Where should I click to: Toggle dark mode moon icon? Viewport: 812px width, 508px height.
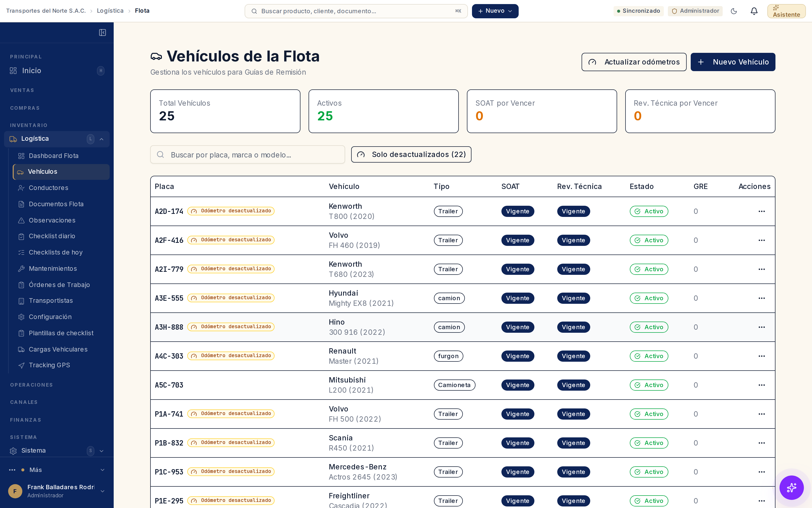tap(734, 11)
